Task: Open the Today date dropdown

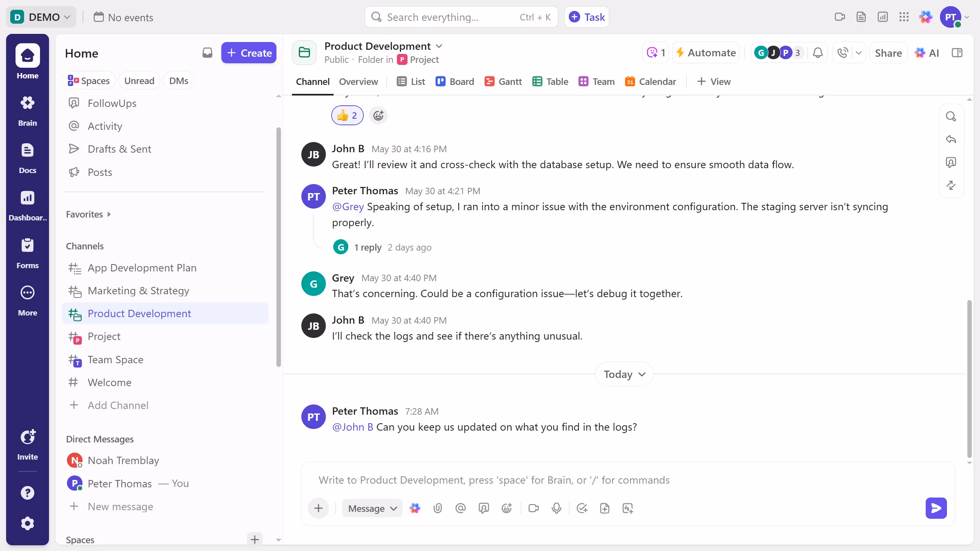Action: pos(624,374)
